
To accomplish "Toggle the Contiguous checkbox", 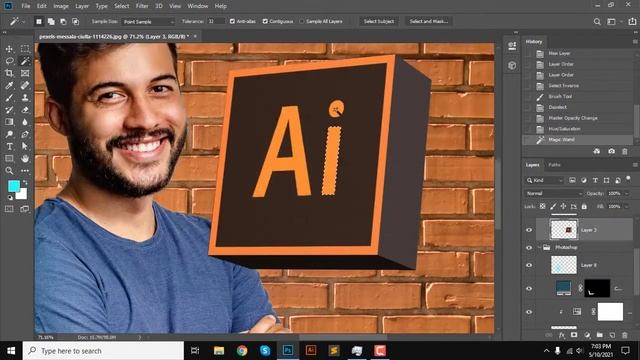I will tap(265, 21).
